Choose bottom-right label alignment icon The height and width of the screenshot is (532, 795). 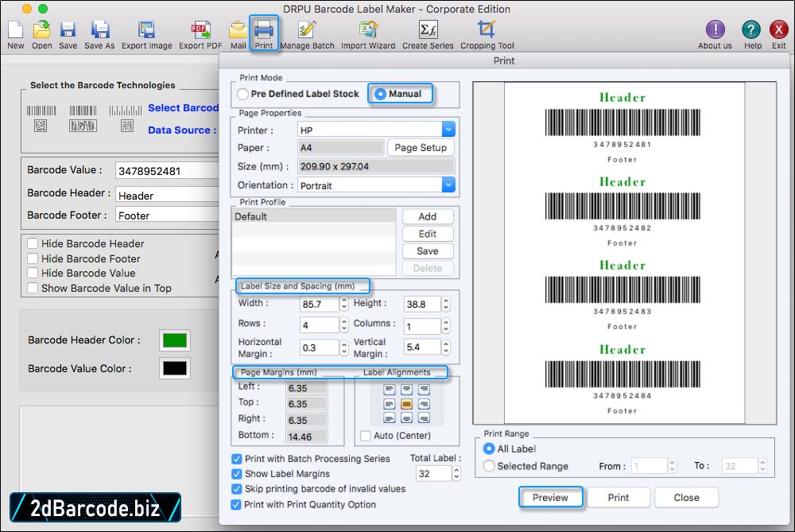(424, 418)
